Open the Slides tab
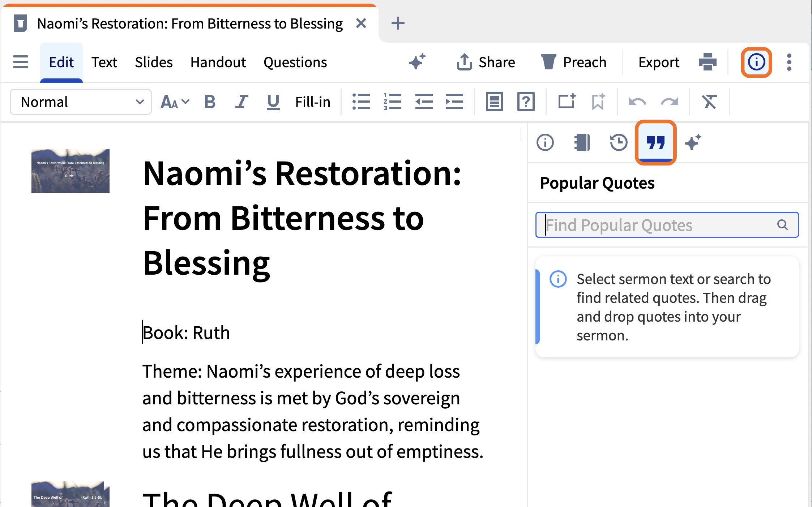812x507 pixels. (x=154, y=62)
